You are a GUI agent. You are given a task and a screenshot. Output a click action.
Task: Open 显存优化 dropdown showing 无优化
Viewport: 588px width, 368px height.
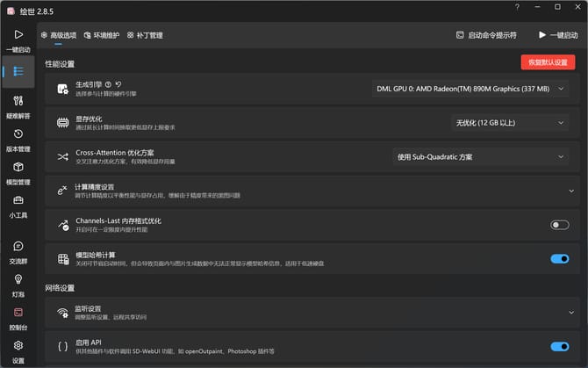pos(510,123)
